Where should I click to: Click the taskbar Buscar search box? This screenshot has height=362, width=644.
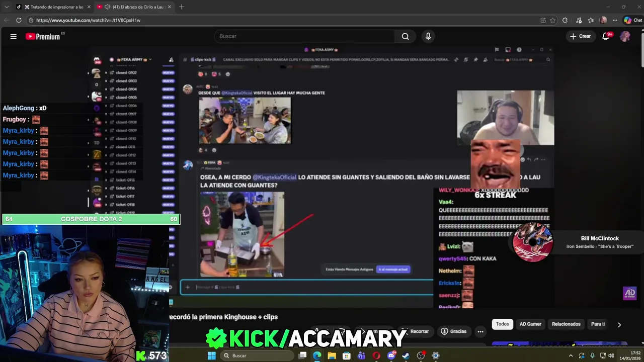point(257,355)
